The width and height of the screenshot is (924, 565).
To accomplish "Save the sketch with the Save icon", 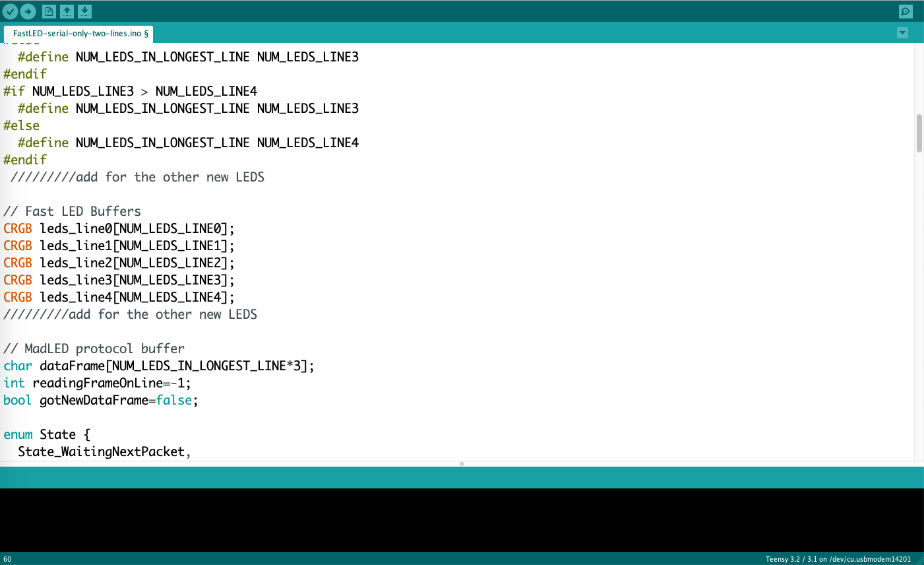I will coord(84,11).
